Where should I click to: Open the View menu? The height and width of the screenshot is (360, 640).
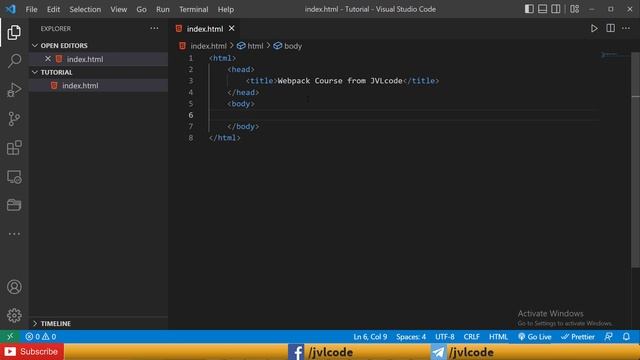coord(118,9)
